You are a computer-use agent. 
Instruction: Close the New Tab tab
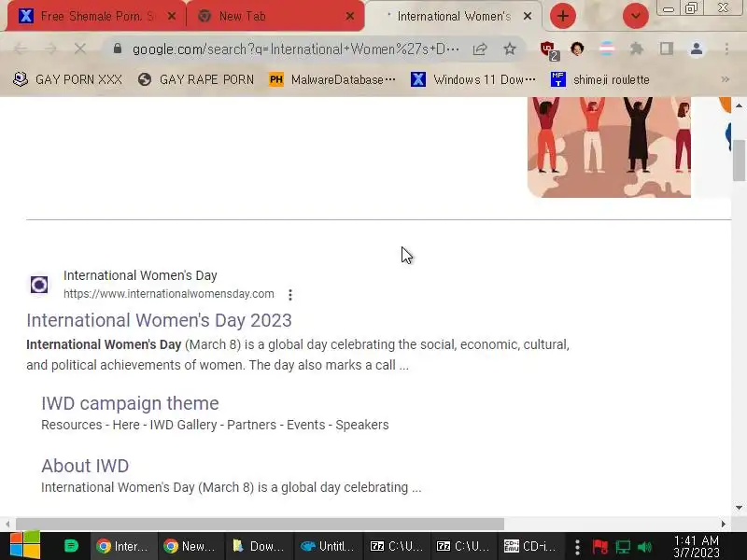coord(349,16)
